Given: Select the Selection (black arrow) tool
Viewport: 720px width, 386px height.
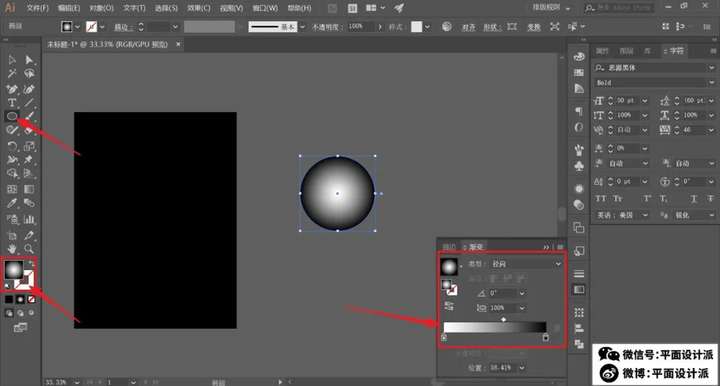Looking at the screenshot, I should pos(12,60).
